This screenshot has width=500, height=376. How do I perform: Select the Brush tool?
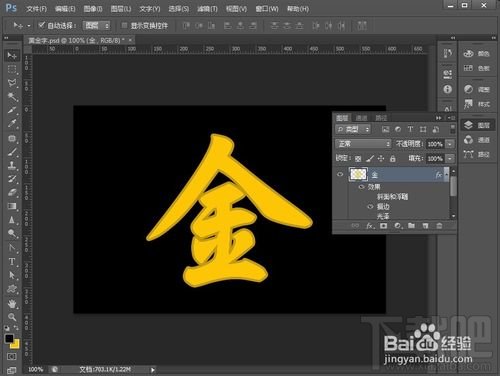tap(12, 152)
